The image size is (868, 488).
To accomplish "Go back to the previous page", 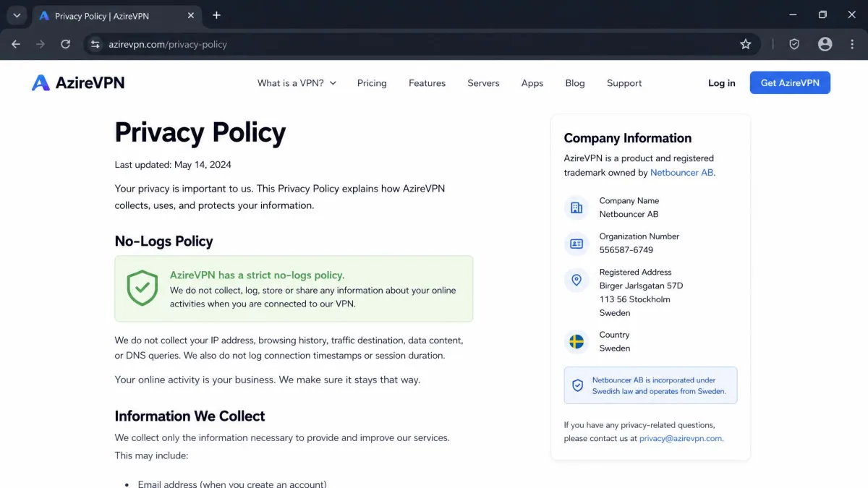I will point(16,44).
